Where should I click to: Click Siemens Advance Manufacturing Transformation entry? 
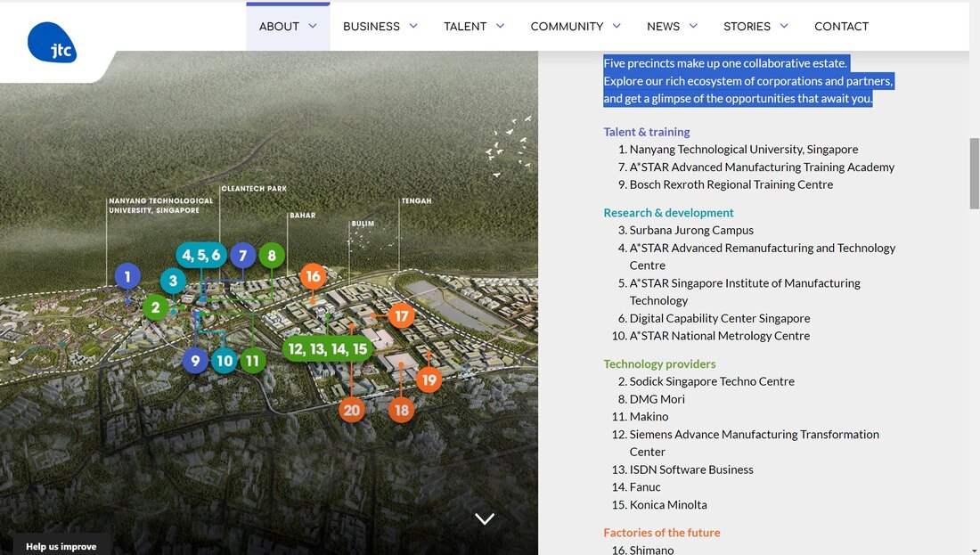coord(755,443)
